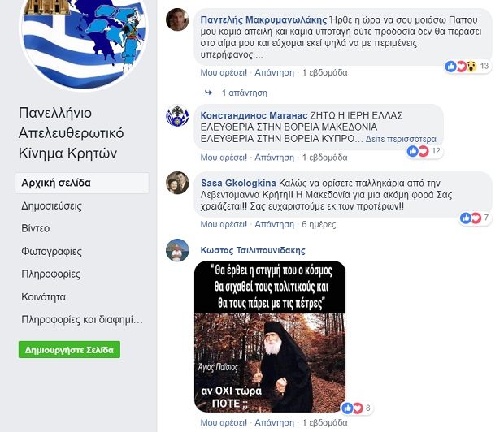The width and height of the screenshot is (504, 432).
Task: Open Παντελής Μακρυμανωλάκης profile avatar
Action: pyautogui.click(x=177, y=19)
